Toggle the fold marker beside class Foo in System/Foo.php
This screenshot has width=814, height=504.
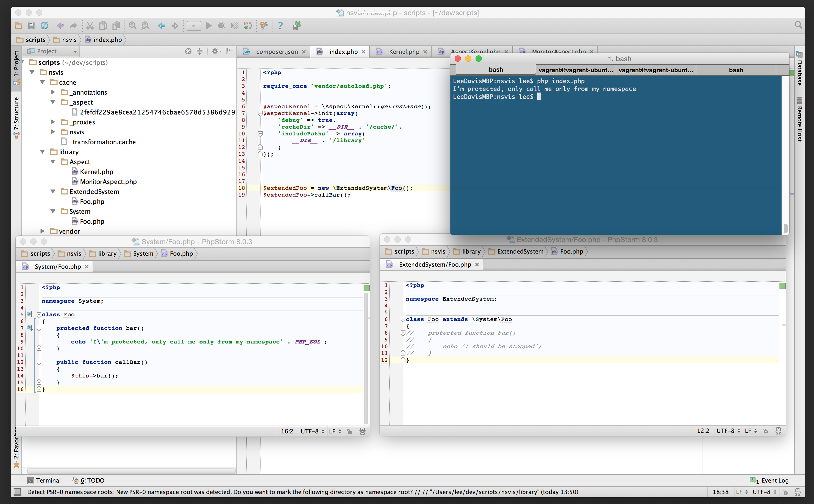(x=39, y=314)
